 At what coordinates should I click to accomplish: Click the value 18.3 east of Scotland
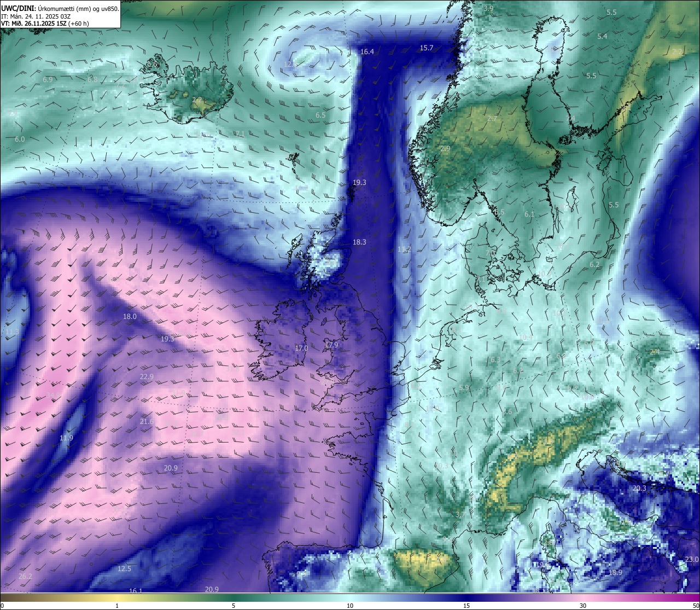[x=359, y=242]
